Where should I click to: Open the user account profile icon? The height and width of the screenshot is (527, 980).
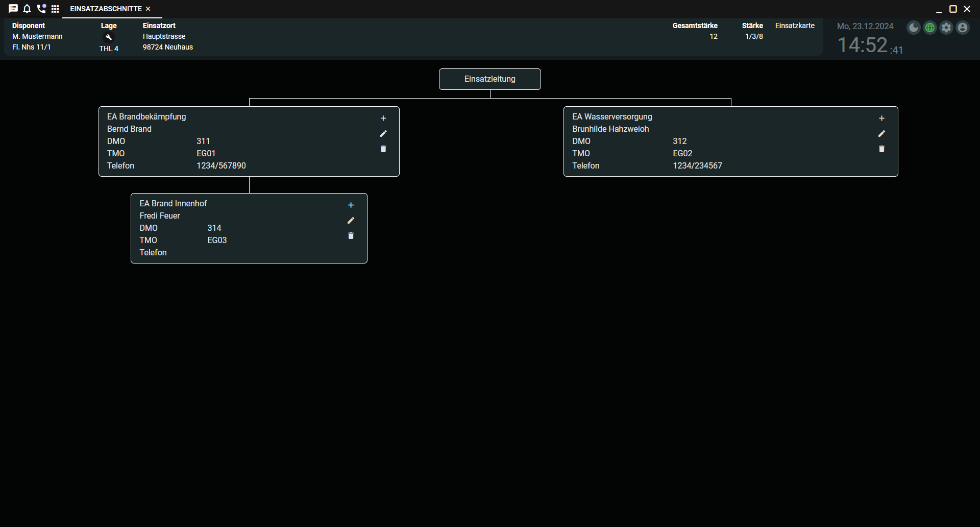(963, 28)
